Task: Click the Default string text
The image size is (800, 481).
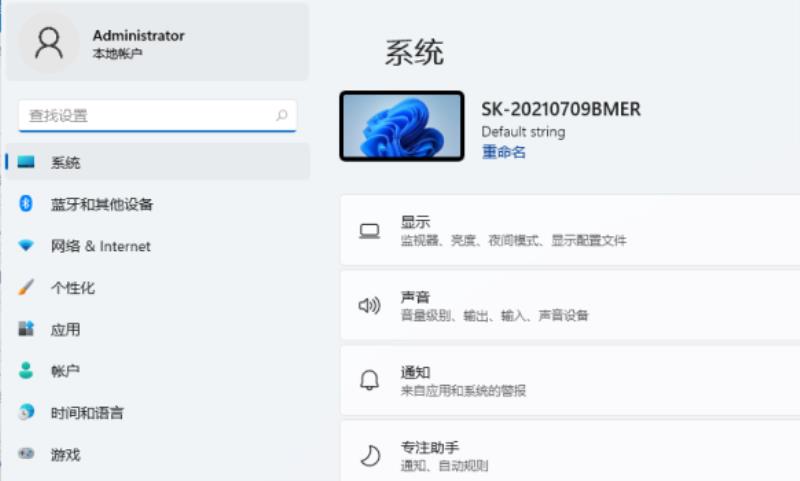Action: [x=523, y=132]
